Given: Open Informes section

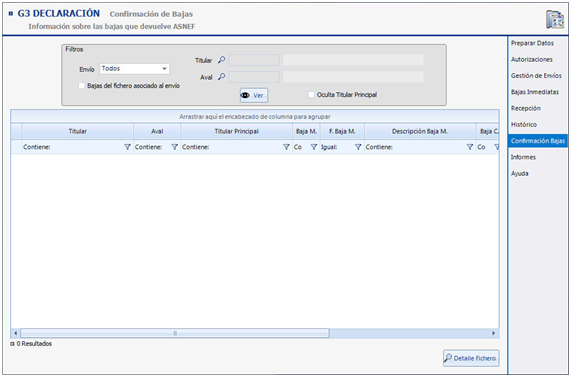Looking at the screenshot, I should tap(523, 157).
